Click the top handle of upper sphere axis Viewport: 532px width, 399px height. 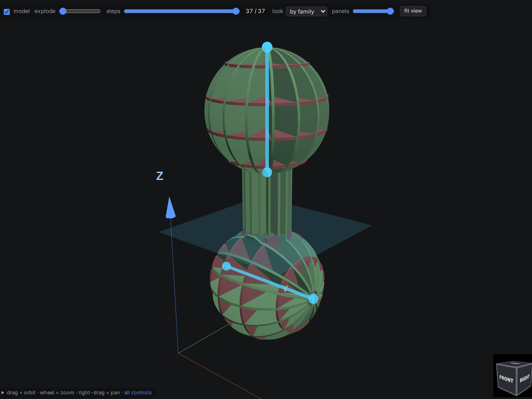267,47
